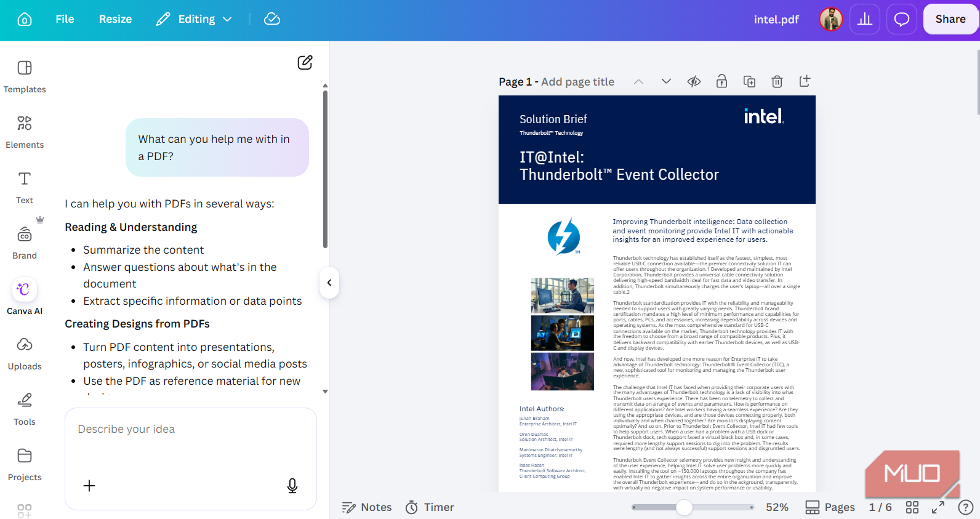Open the Editing mode dropdown
Screen dimensions: 980x519
pos(194,19)
